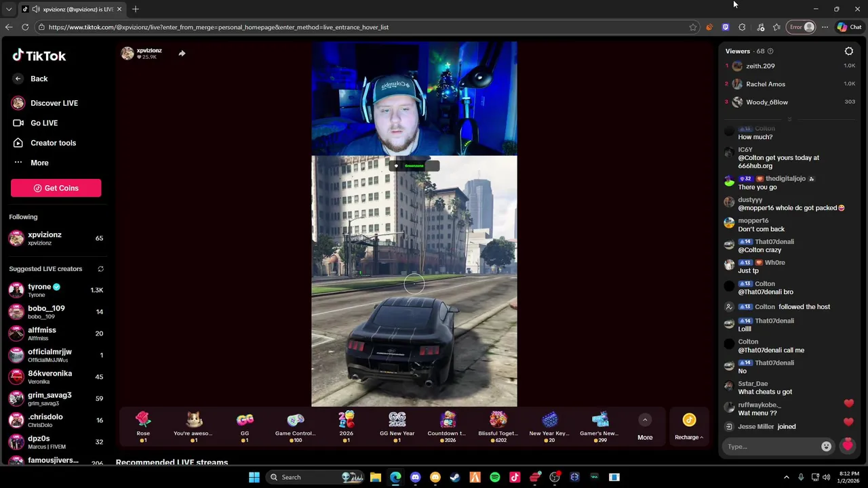Send the Game Controller gift
Image resolution: width=868 pixels, height=488 pixels.
295,427
